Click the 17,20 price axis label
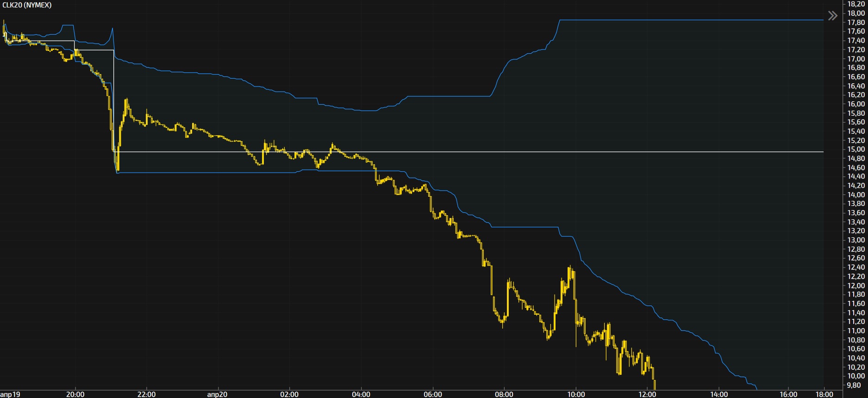The height and width of the screenshot is (398, 868). pyautogui.click(x=856, y=50)
